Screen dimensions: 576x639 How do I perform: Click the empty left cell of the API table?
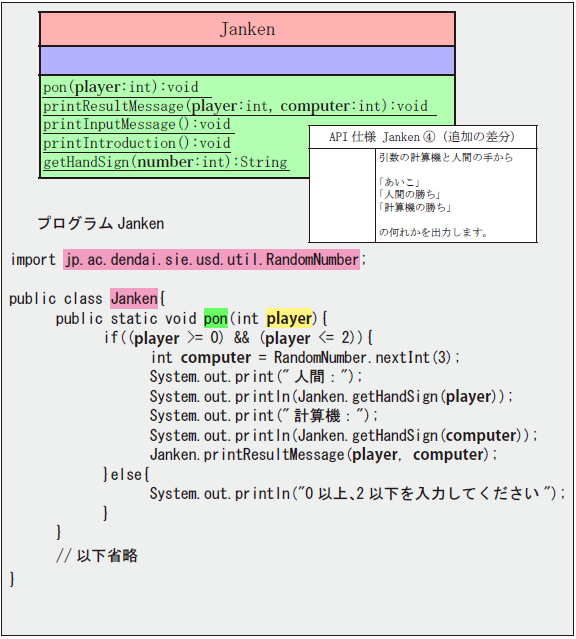pyautogui.click(x=342, y=195)
